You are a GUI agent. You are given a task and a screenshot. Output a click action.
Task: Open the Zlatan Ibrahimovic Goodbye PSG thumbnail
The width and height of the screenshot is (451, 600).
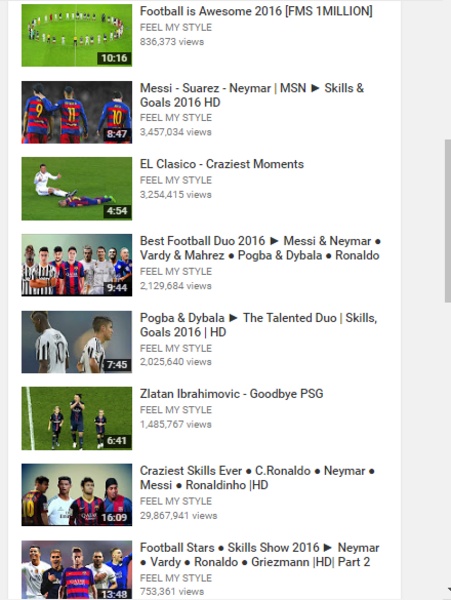[77, 418]
